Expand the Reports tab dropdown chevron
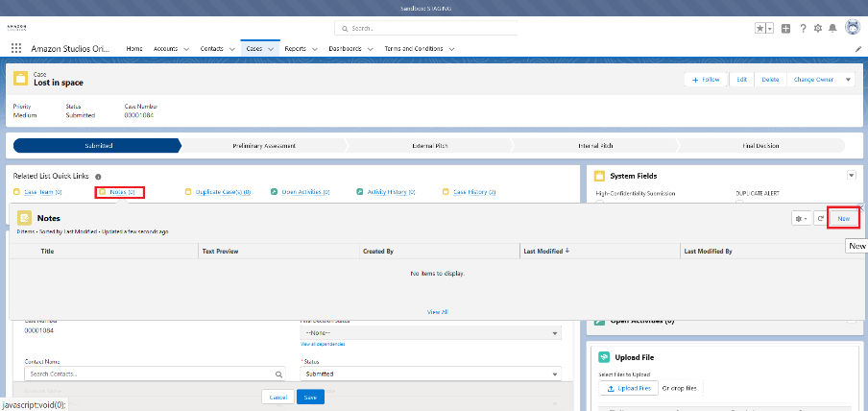This screenshot has height=411, width=868. click(314, 49)
